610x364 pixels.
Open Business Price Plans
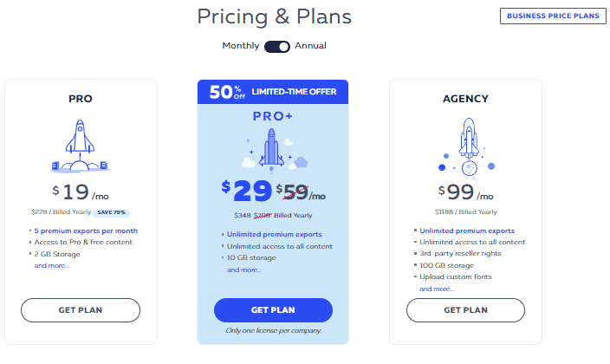coord(553,16)
